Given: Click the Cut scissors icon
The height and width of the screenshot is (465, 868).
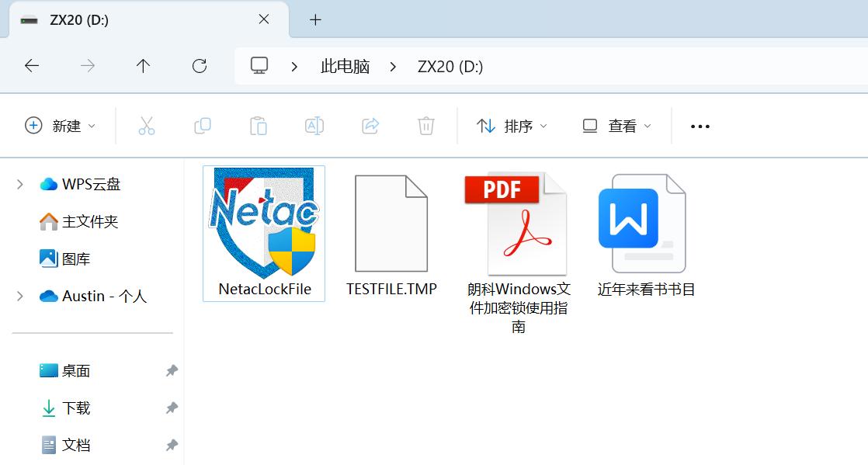Looking at the screenshot, I should coord(147,127).
